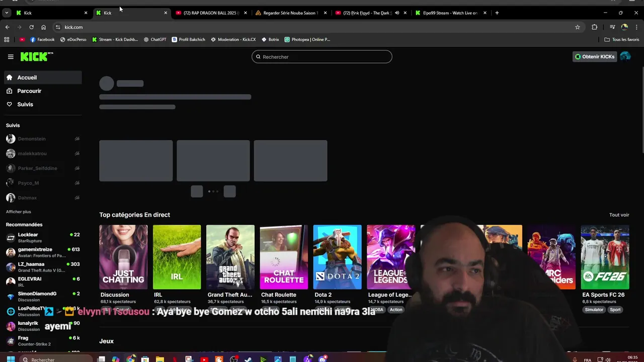The image size is (644, 362).
Task: Open the Stream - Kick Dashboard bookmark
Action: pyautogui.click(x=115, y=39)
